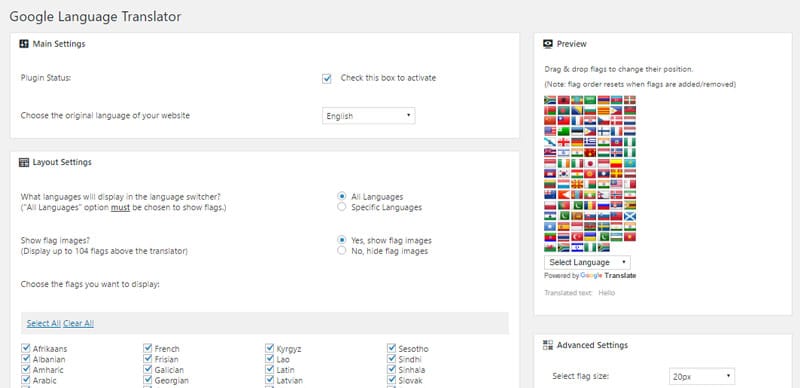Click the 'Translated text: Hello' sample text
Screen dimensions: 800x388
(x=580, y=293)
